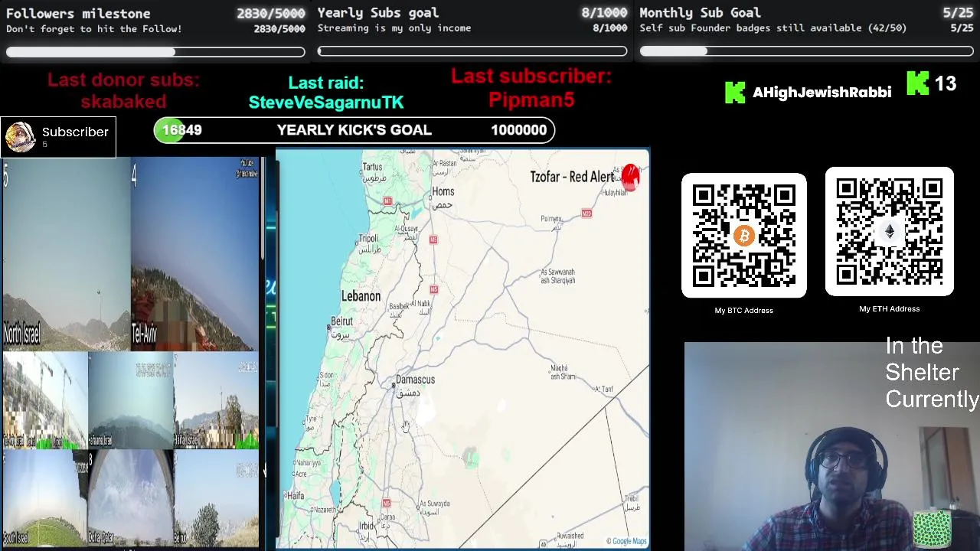
Task: Open the South Israel camera feed
Action: [x=44, y=497]
